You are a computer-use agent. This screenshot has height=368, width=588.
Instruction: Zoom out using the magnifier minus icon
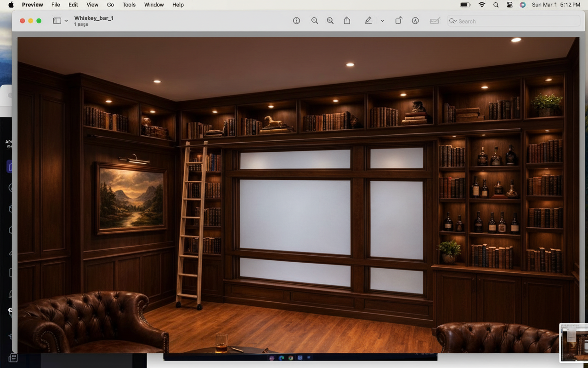click(x=315, y=21)
